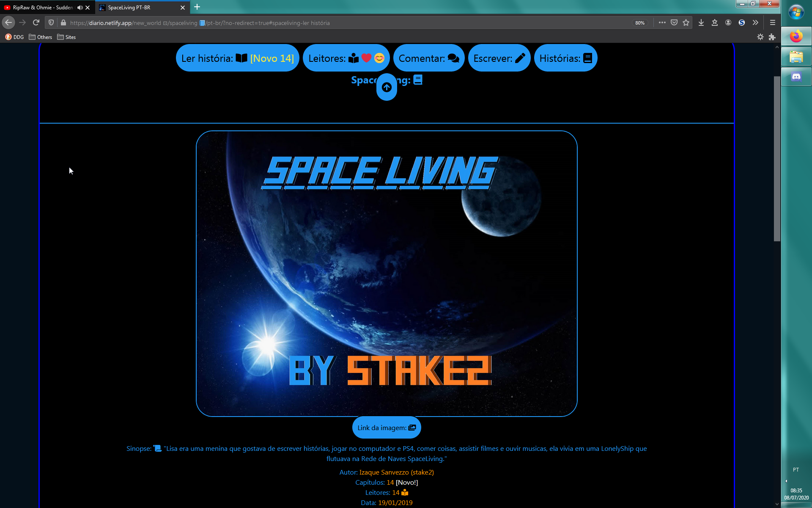Open the tracking protection shield icon
Image resolution: width=812 pixels, height=508 pixels.
(51, 23)
